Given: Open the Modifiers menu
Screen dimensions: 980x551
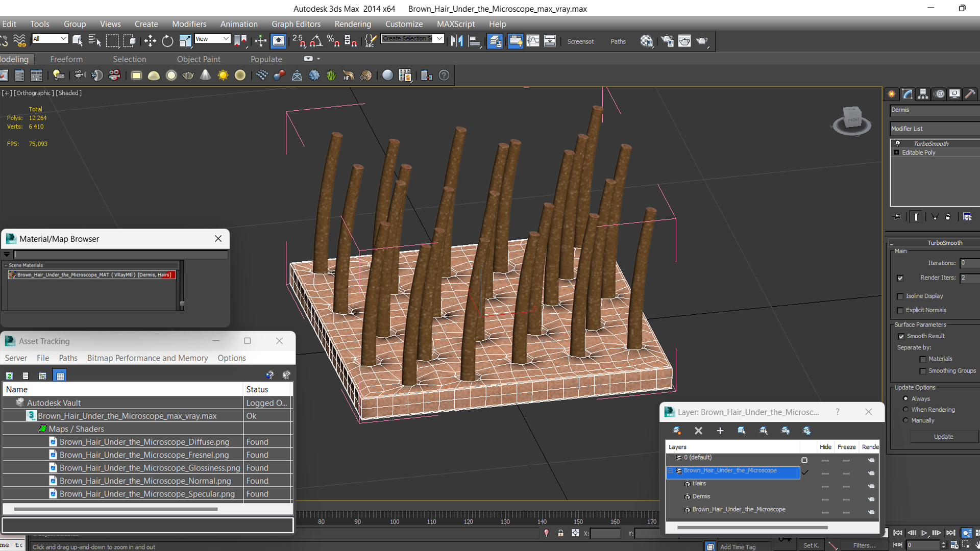Looking at the screenshot, I should [x=189, y=24].
